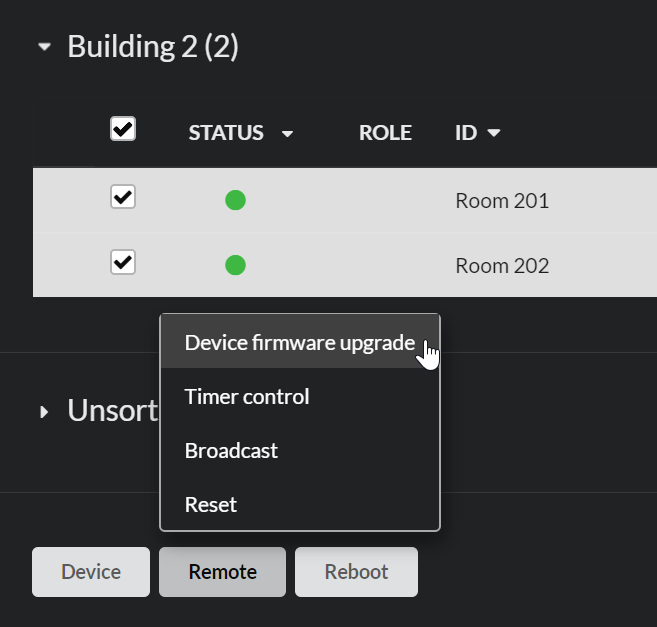The height and width of the screenshot is (627, 657).
Task: Collapse the Building 2 group
Action: [x=44, y=47]
